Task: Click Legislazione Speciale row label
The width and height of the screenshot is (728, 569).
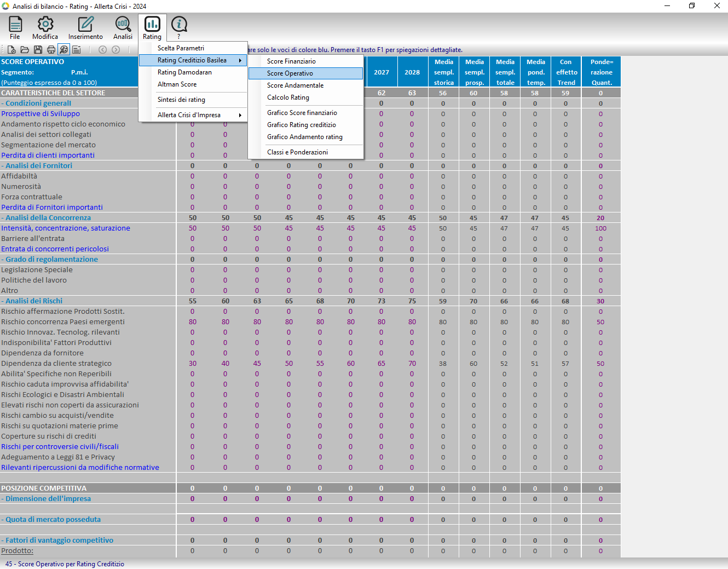Action: pyautogui.click(x=37, y=270)
